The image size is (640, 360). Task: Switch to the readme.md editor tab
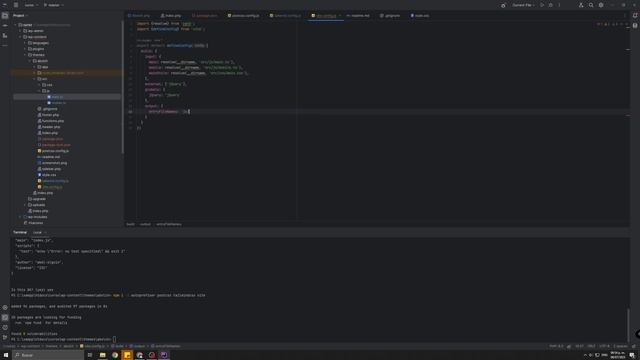coord(358,16)
